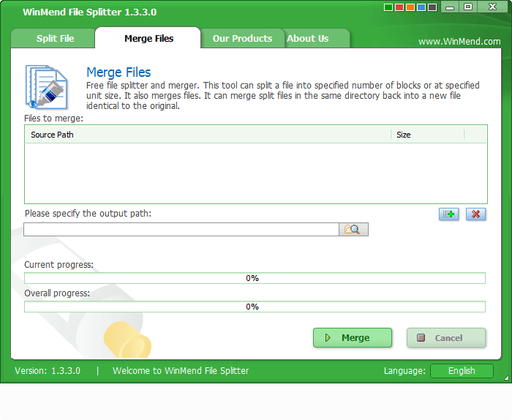This screenshot has width=512, height=420.
Task: Choose the green theme color swatch
Action: pos(388,7)
